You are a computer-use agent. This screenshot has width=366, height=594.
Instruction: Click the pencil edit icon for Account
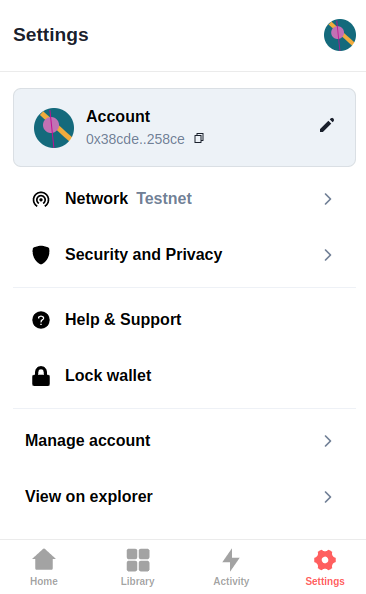pos(327,125)
